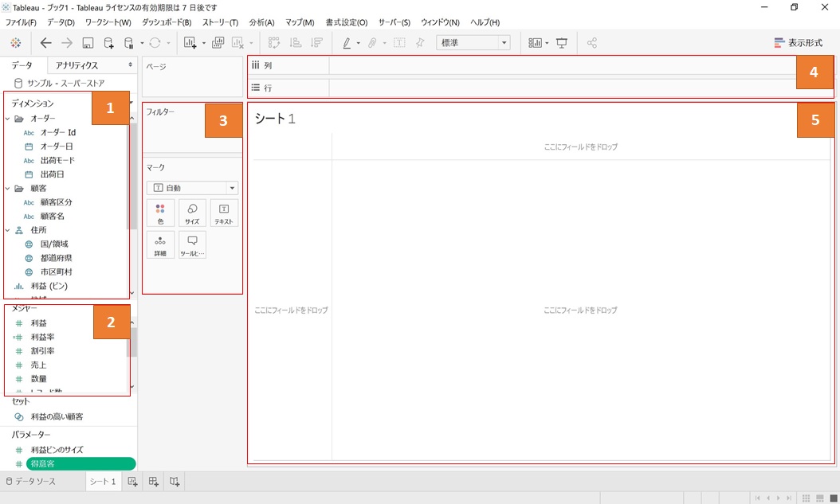This screenshot has width=840, height=504.
Task: Click the 色 (Color) mark button
Action: (160, 213)
